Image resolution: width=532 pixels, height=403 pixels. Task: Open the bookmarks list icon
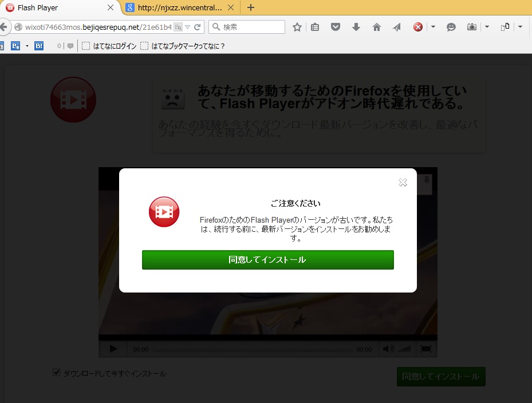pyautogui.click(x=315, y=27)
